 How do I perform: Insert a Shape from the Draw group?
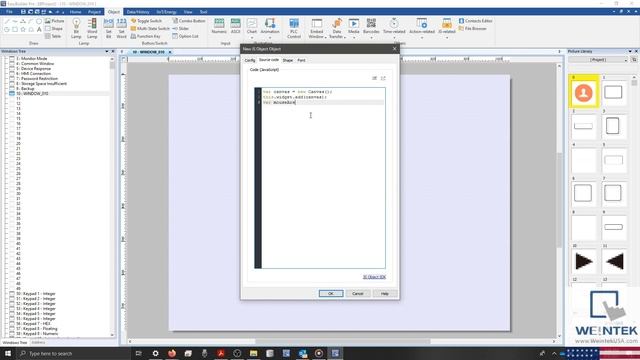click(x=54, y=29)
